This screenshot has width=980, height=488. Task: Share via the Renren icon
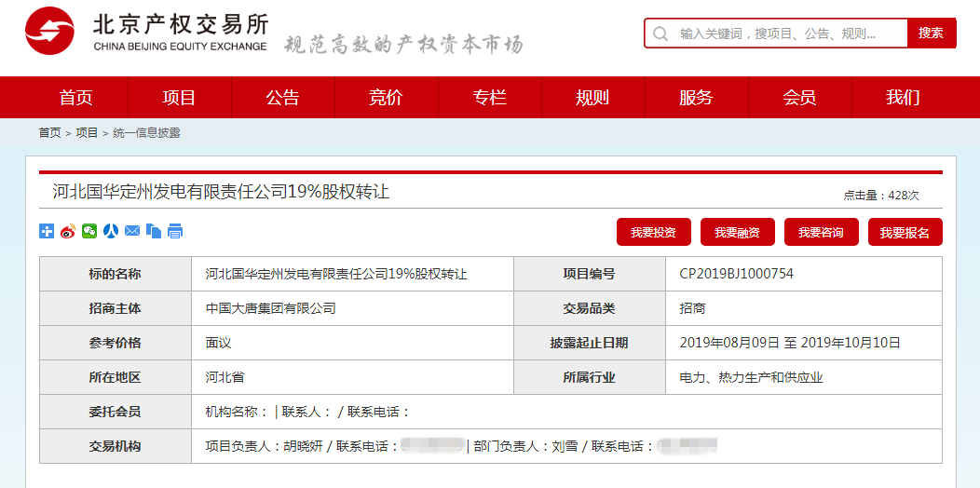111,231
